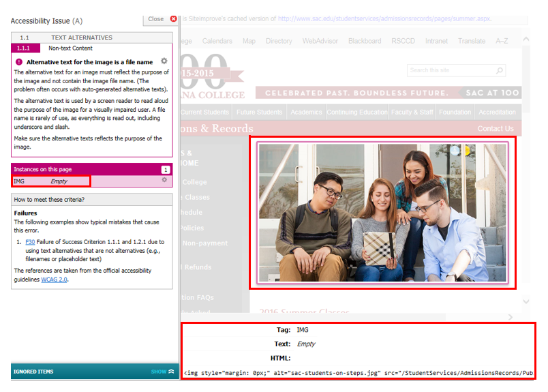Click the red Close X icon
This screenshot has height=392, width=548.
173,19
